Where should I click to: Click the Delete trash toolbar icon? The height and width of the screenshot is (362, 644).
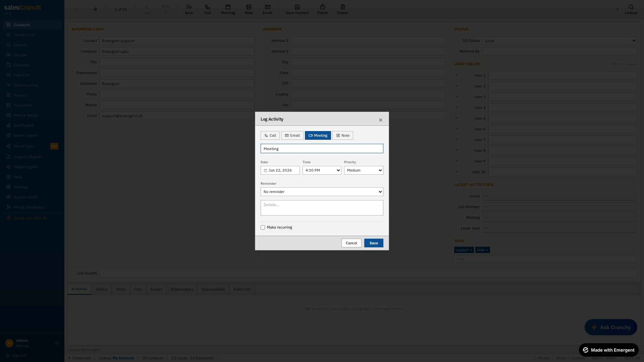[342, 9]
